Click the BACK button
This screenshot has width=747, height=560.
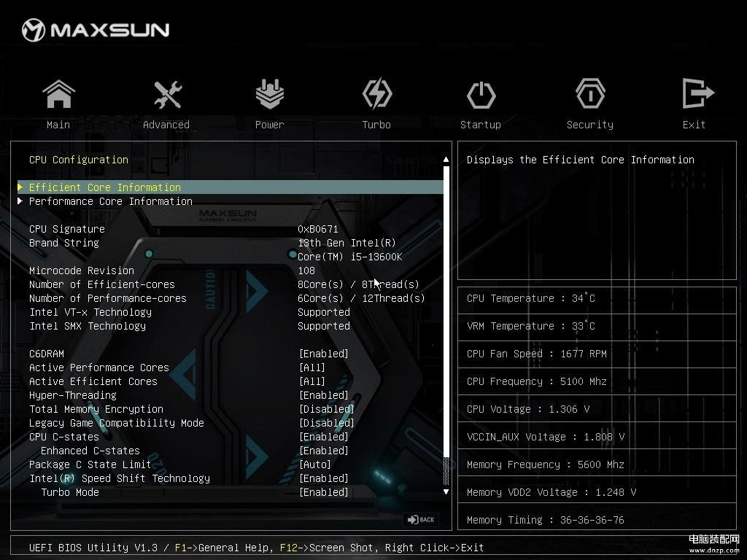(x=421, y=519)
